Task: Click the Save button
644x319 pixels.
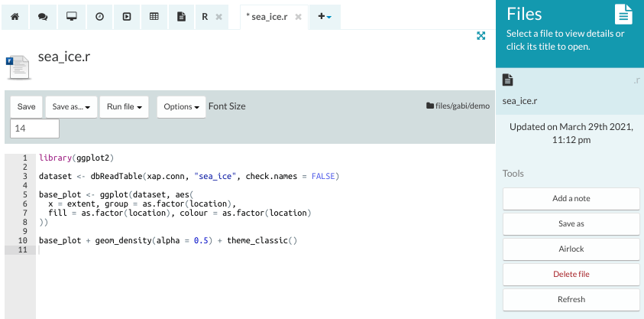Action: coord(26,107)
